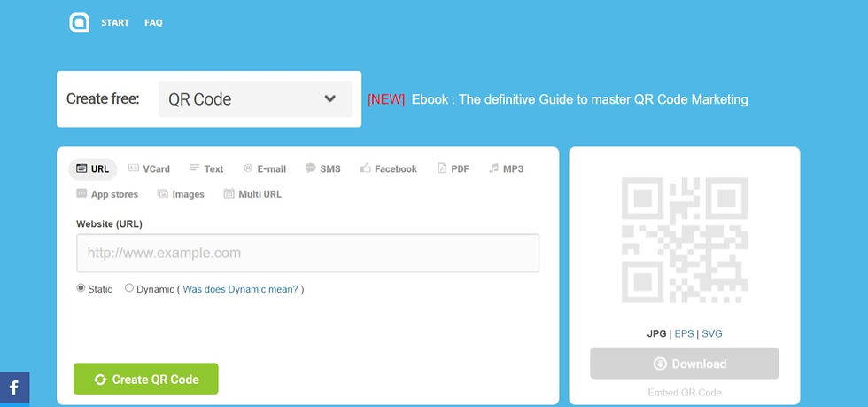Click the Create QR Code button
The height and width of the screenshot is (407, 868).
click(145, 380)
